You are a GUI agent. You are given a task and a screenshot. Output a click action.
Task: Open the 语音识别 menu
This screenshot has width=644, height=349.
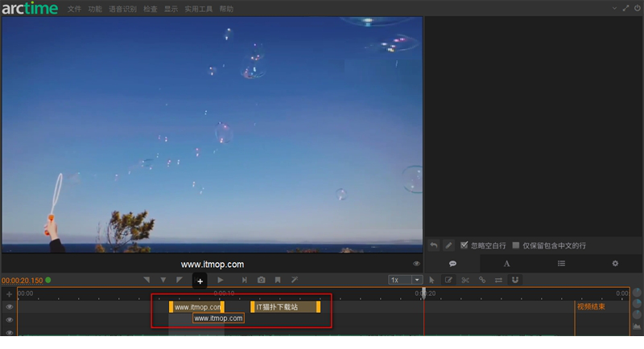[x=122, y=9]
